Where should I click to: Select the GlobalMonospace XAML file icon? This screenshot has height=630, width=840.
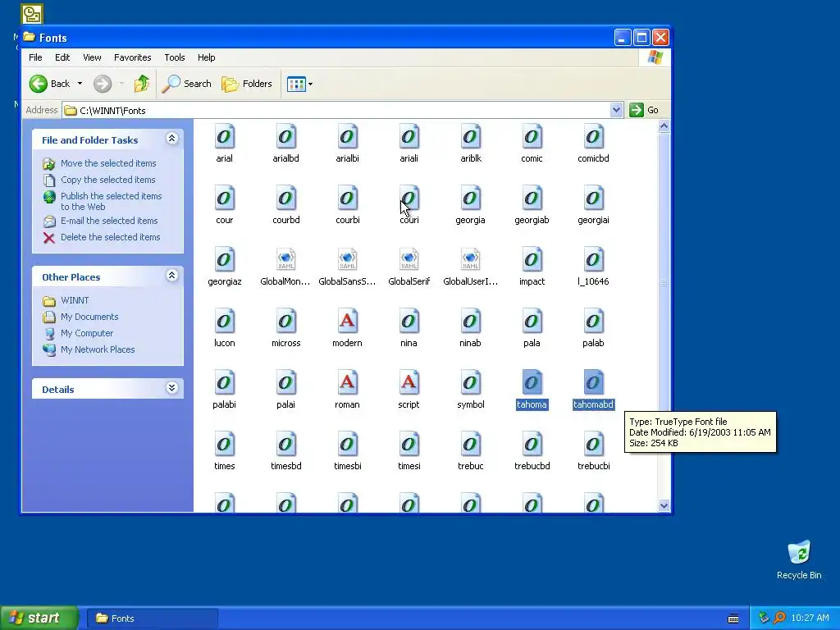point(285,260)
